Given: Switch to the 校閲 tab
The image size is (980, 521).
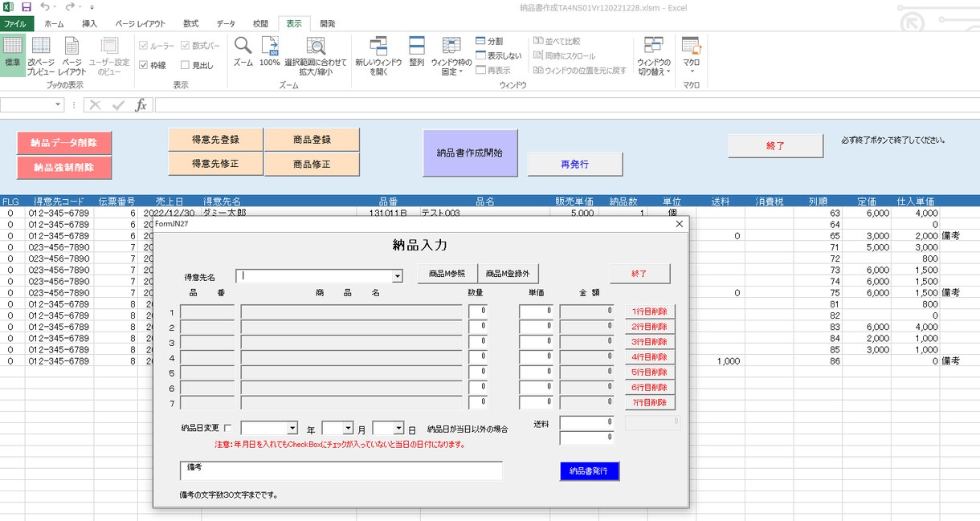Looking at the screenshot, I should 261,23.
